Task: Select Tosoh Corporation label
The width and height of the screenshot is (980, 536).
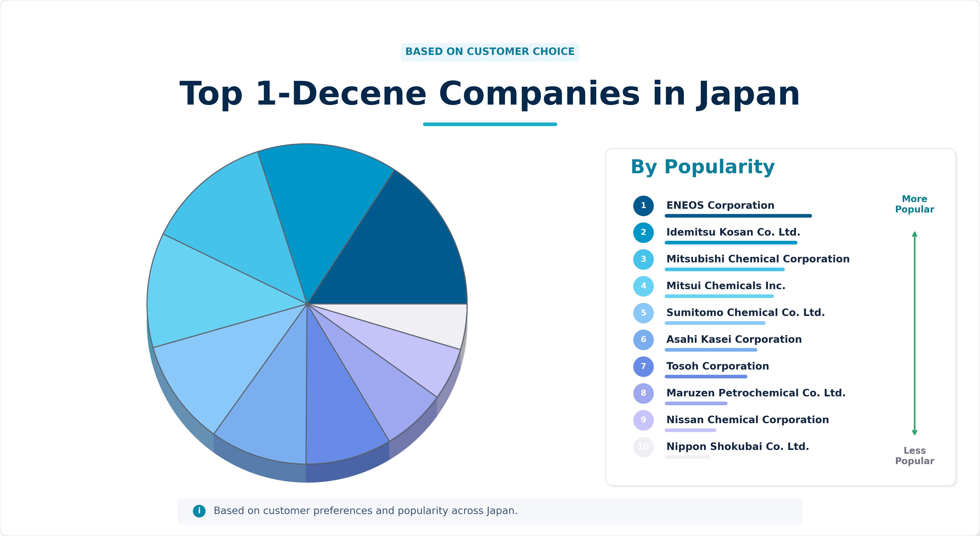Action: click(718, 366)
